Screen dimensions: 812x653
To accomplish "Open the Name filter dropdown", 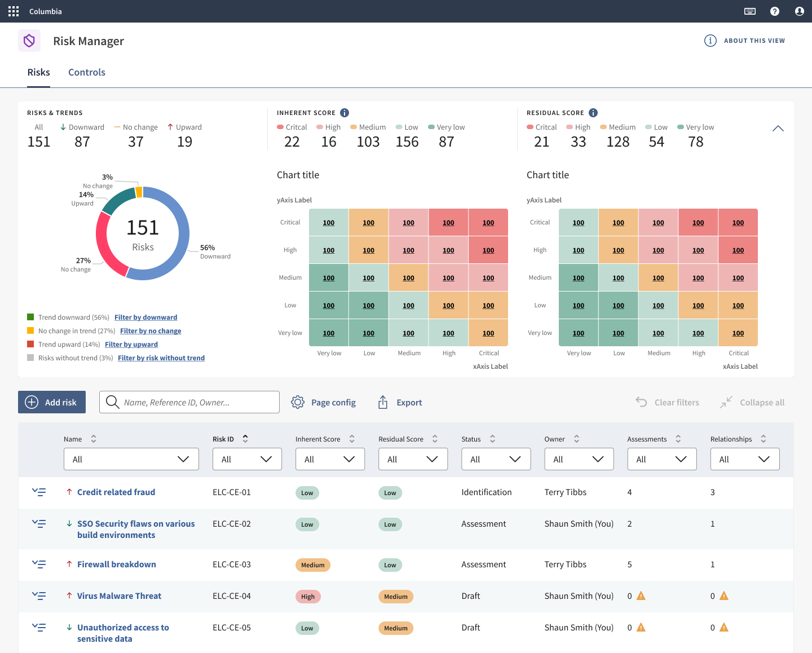I will pos(131,459).
